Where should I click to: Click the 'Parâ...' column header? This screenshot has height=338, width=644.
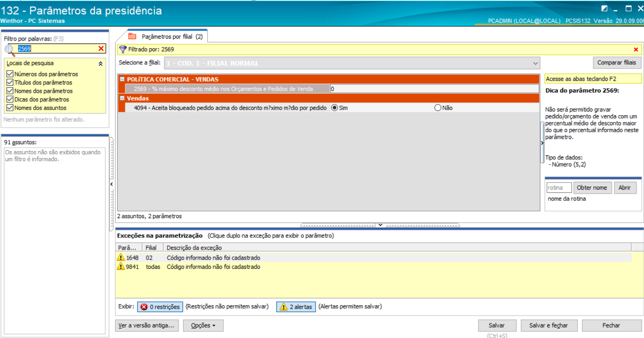(x=129, y=248)
